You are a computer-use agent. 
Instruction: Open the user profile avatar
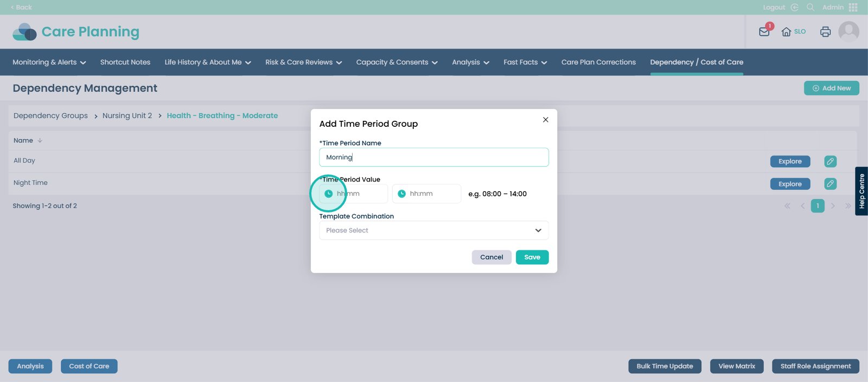click(848, 32)
